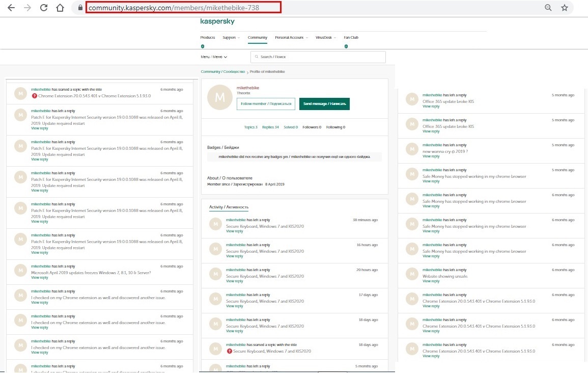
Task: Expand the Personal Account dropdown arrow
Action: (x=307, y=38)
